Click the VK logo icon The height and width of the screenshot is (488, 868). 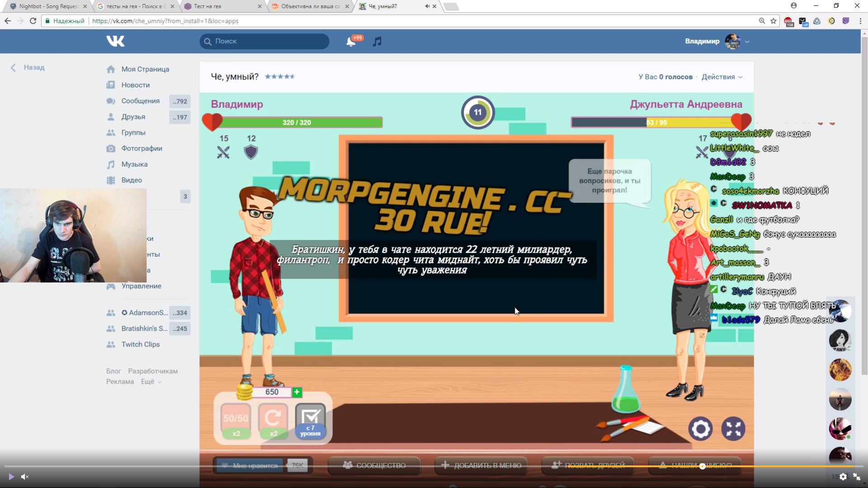(115, 41)
